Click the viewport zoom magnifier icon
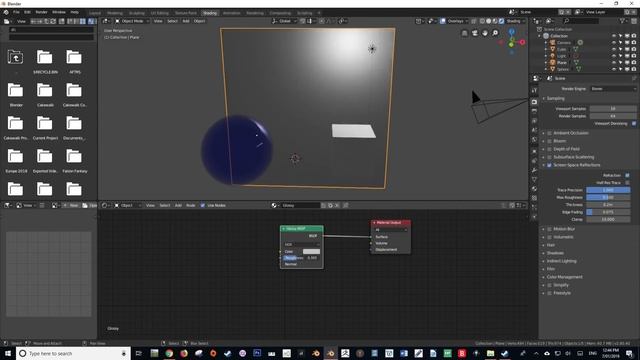This screenshot has width=640, height=360. [495, 33]
